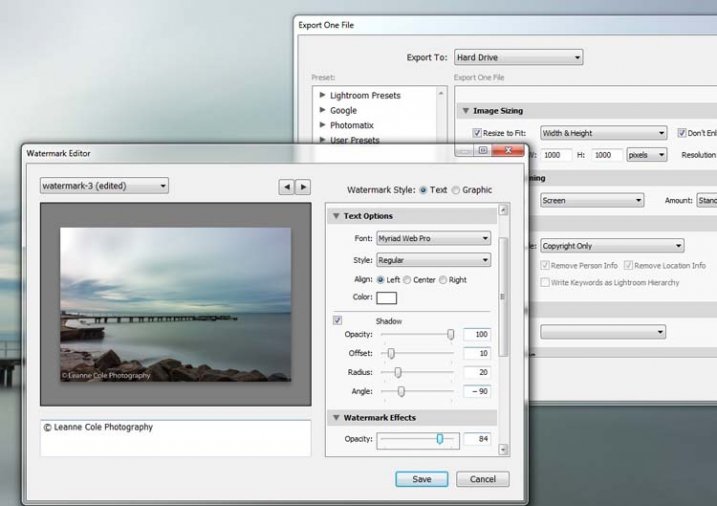Collapse the Image Sizing section
717x506 pixels.
[466, 111]
